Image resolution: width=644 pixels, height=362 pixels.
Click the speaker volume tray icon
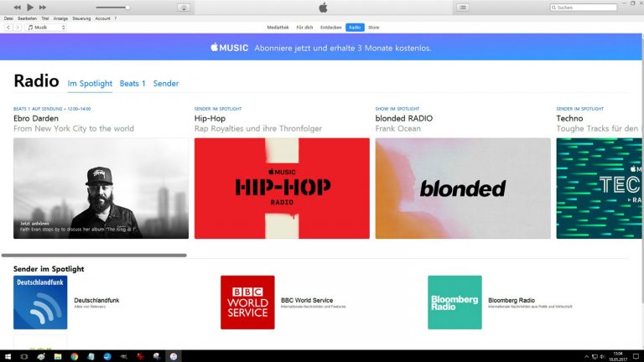(602, 357)
